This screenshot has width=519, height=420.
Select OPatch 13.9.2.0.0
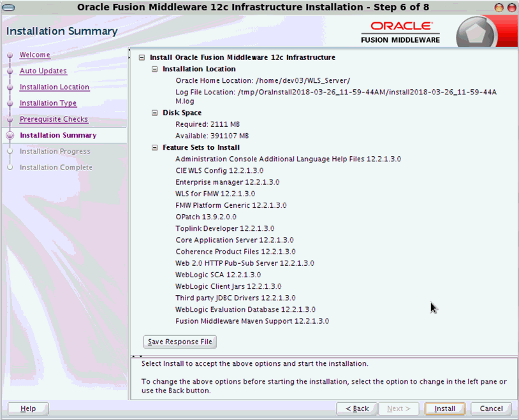click(x=206, y=217)
